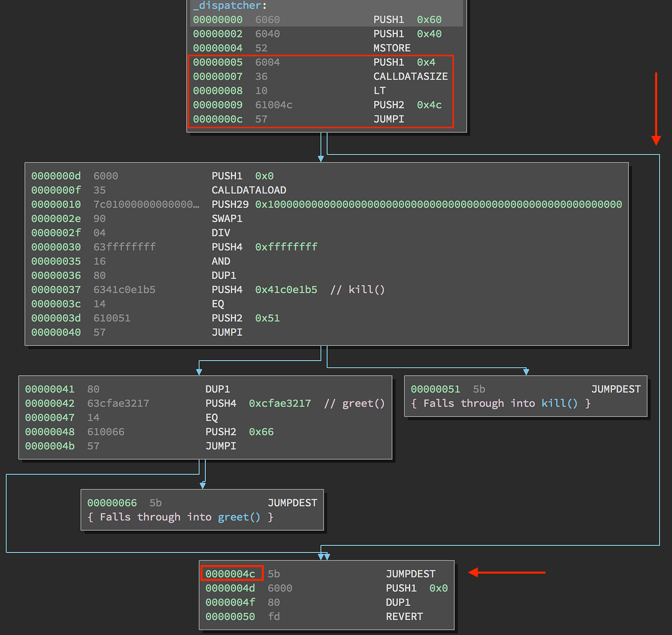The width and height of the screenshot is (672, 635).
Task: Select the DUP1 instruction at address 00000041
Action: point(217,389)
